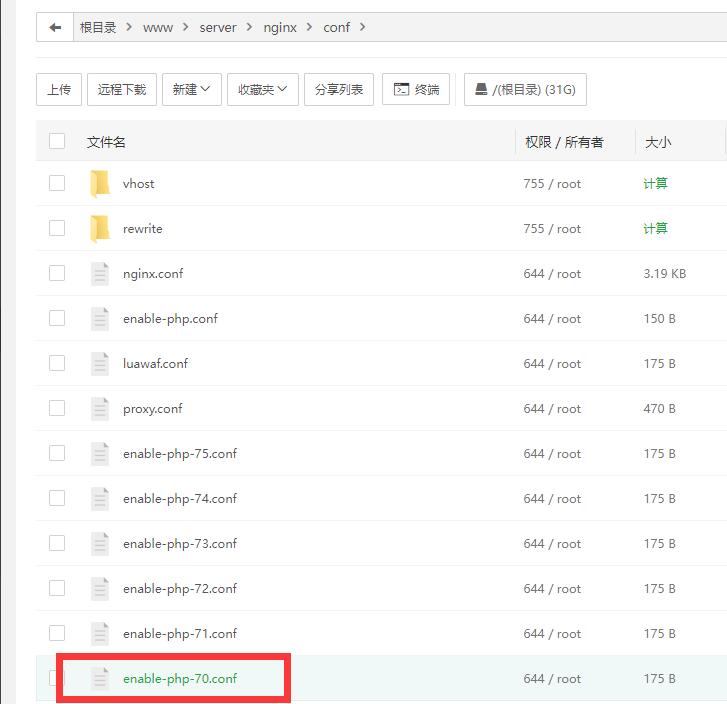Image resolution: width=727 pixels, height=704 pixels.
Task: Open the enable-php-75.conf file name
Action: pyautogui.click(x=180, y=454)
